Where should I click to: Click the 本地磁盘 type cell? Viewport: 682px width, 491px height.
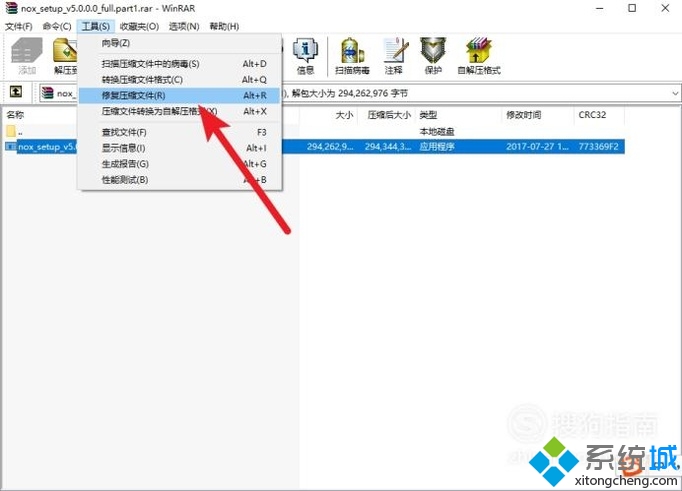point(437,131)
